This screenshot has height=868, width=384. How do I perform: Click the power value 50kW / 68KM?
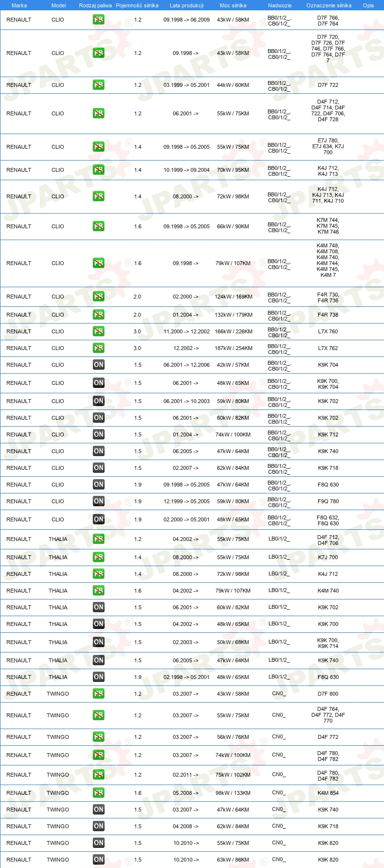(233, 642)
